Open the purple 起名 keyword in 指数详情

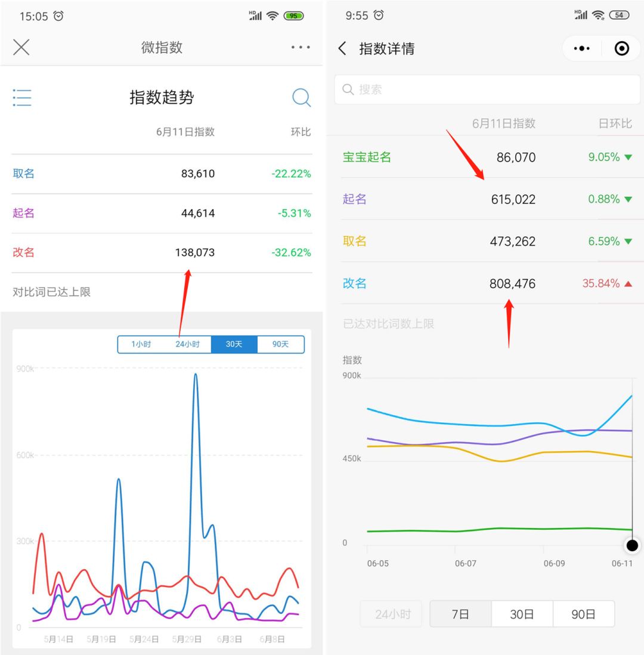[x=354, y=199]
